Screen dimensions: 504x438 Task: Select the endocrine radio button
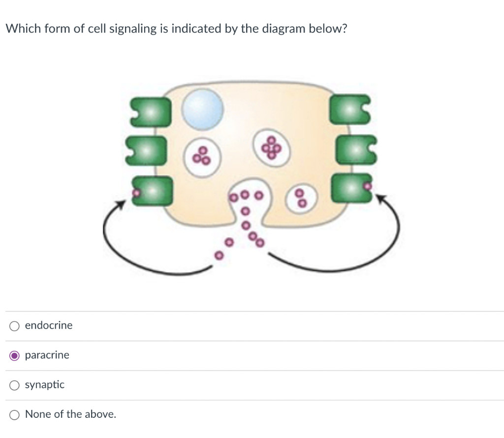click(14, 325)
